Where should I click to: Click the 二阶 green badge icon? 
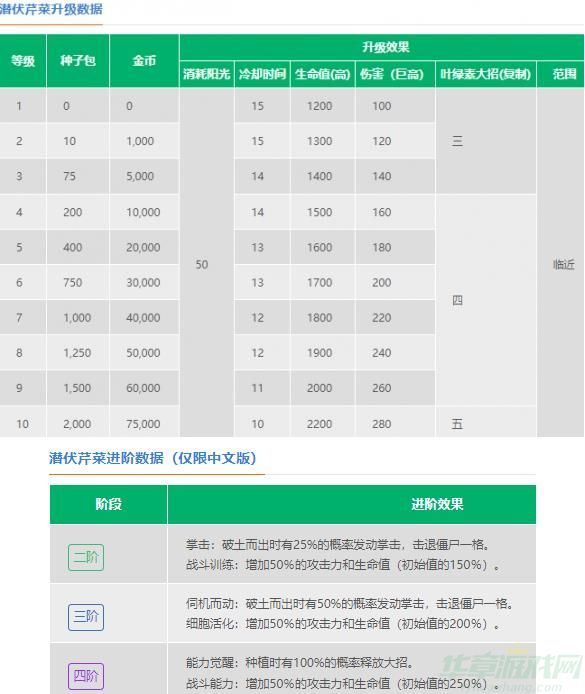point(86,557)
